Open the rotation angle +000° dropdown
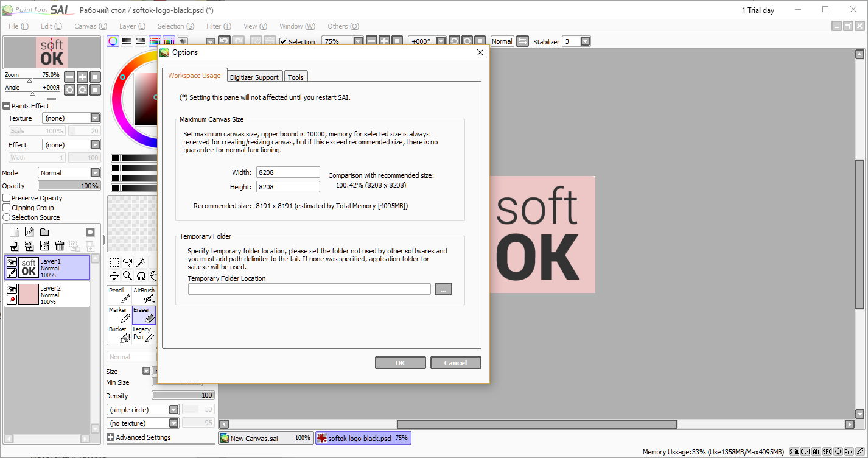 click(441, 41)
